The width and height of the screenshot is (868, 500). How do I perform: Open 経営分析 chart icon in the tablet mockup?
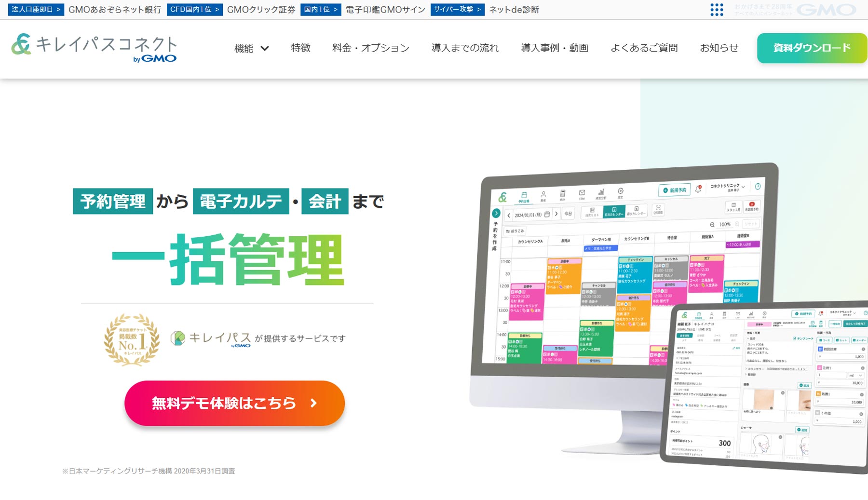coord(751,314)
